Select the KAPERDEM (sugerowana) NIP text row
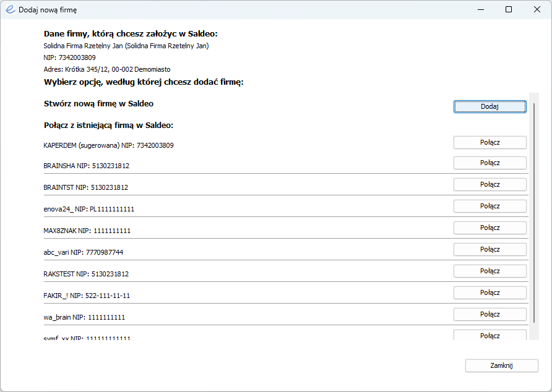The image size is (552, 392). click(x=108, y=145)
